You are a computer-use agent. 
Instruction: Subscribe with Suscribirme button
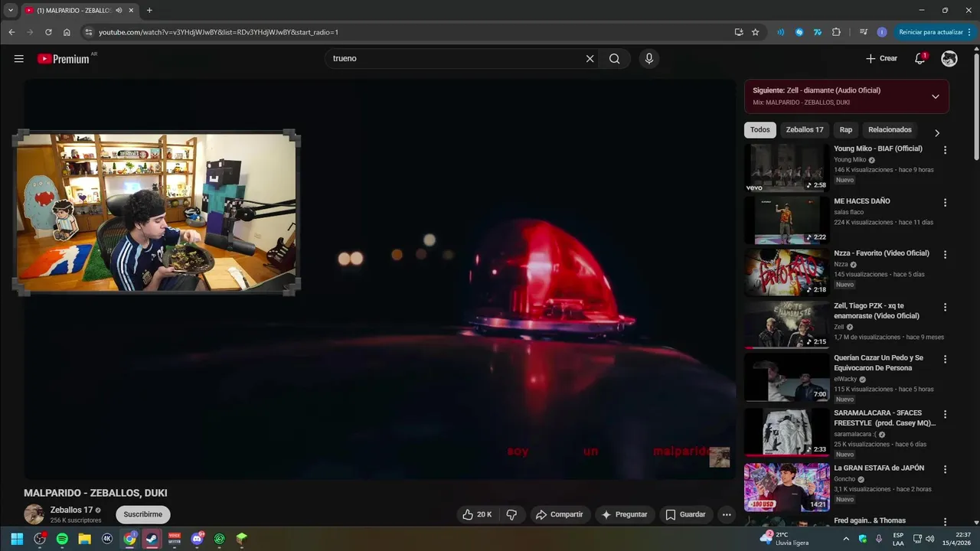coord(143,514)
